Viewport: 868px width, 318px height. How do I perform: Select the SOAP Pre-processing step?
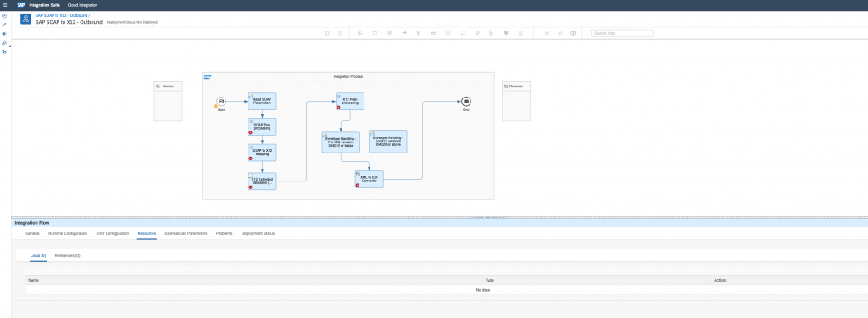pos(262,127)
